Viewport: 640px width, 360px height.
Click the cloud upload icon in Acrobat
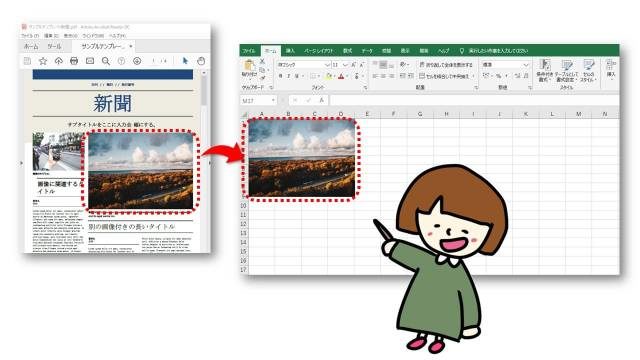tap(58, 61)
